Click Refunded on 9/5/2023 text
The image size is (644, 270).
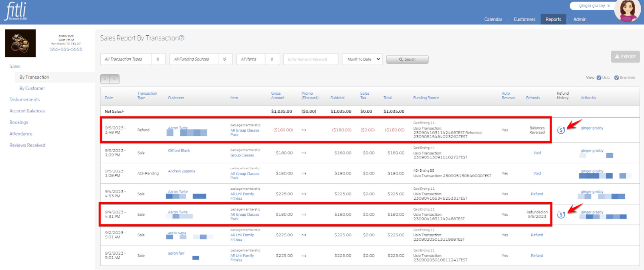pyautogui.click(x=537, y=214)
